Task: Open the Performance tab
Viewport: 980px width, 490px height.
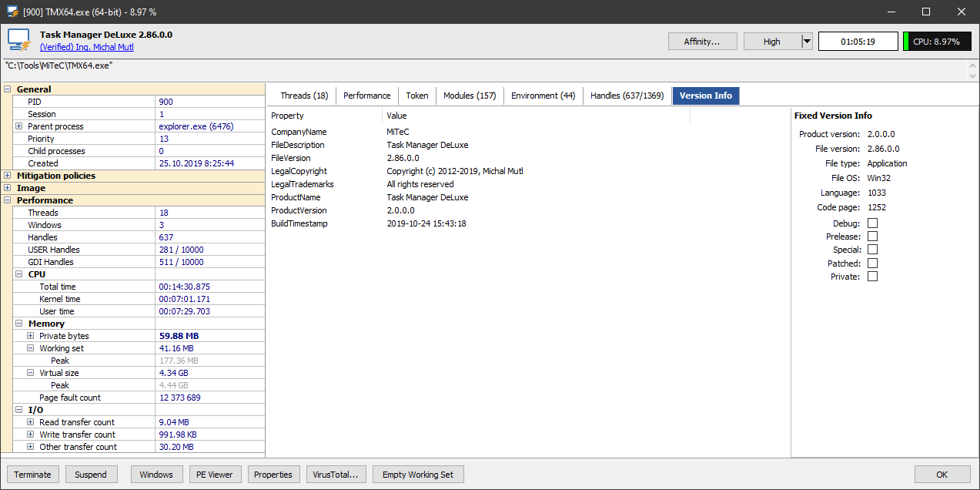Action: pos(367,96)
